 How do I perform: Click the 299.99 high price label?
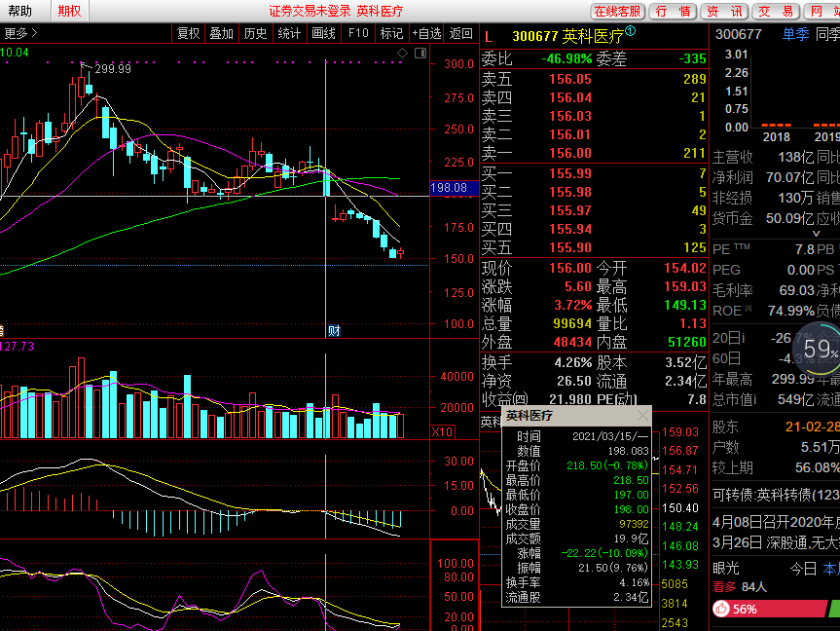point(113,68)
